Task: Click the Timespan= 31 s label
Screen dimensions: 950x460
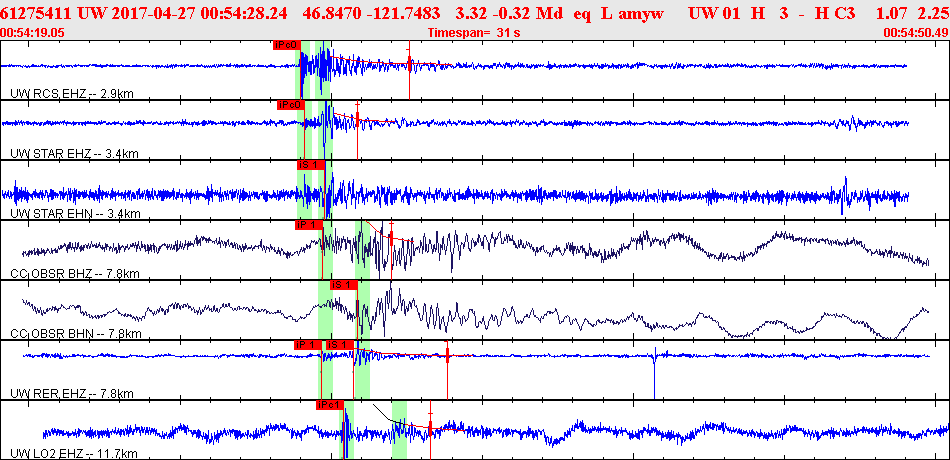Action: 473,32
